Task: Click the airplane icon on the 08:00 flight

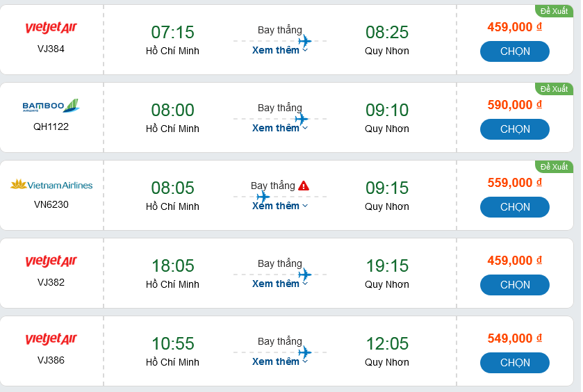Action: coord(302,119)
